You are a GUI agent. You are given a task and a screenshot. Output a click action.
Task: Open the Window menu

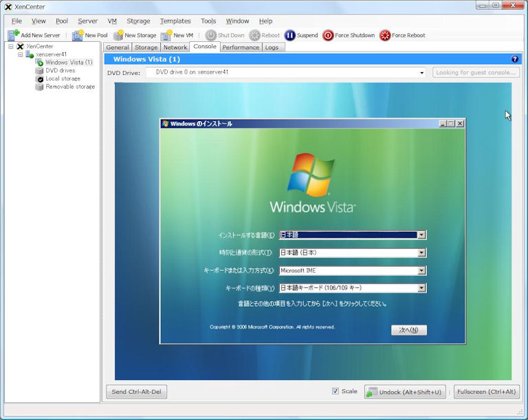(237, 21)
